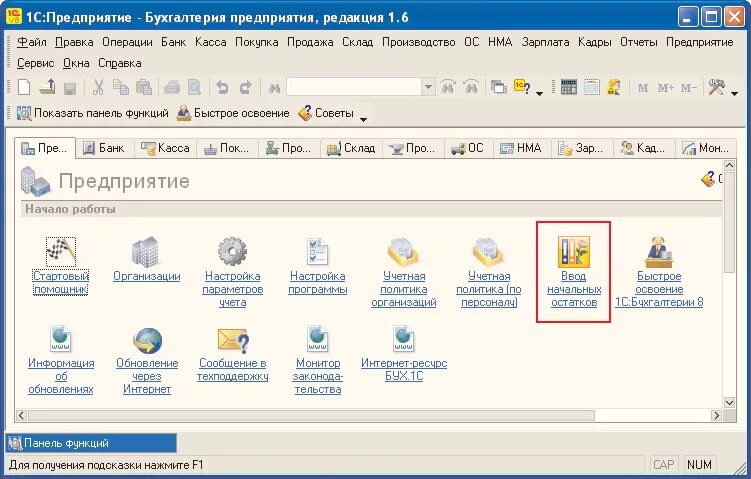This screenshot has width=751, height=479.
Task: Switch to the Касса tab
Action: [x=166, y=148]
